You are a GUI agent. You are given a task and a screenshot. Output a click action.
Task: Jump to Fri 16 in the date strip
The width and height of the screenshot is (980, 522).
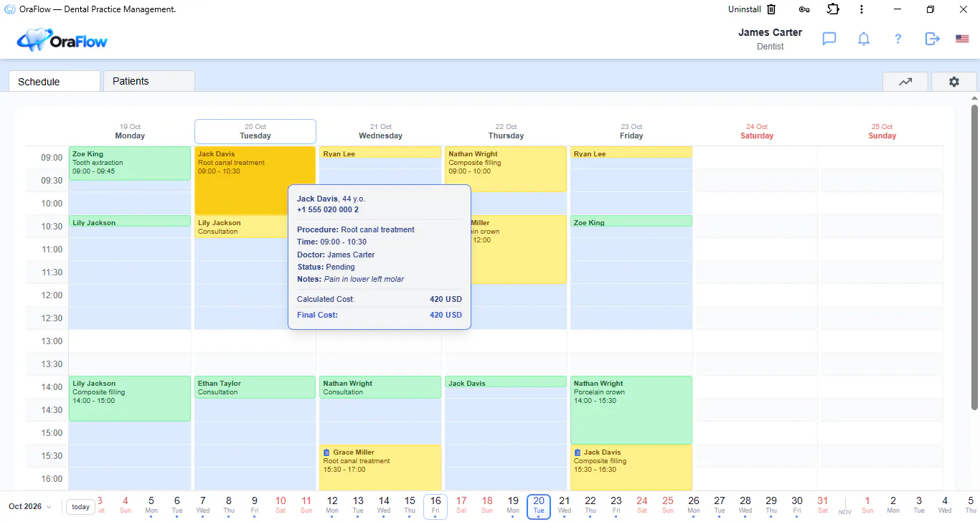click(x=435, y=506)
